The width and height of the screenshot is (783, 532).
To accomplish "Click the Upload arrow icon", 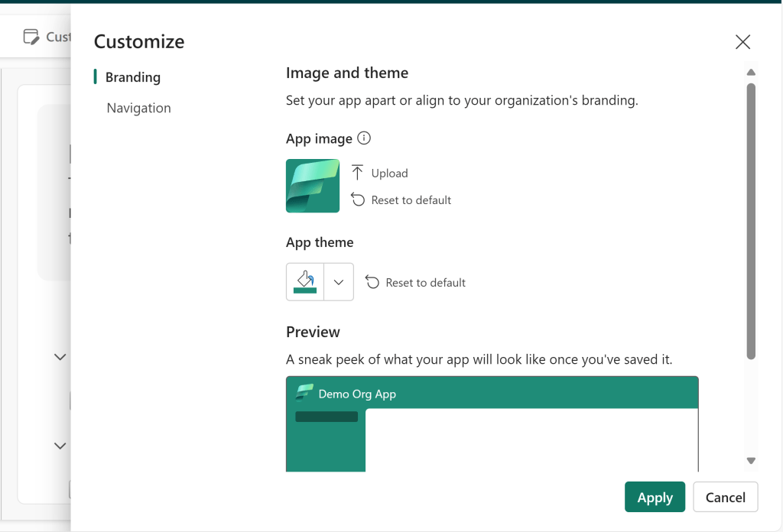I will point(357,173).
